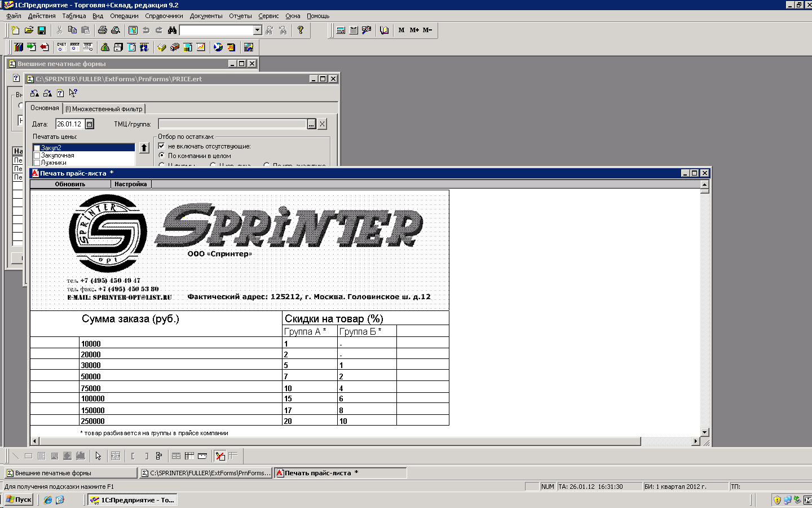This screenshot has width=812, height=508.
Task: Click the toolbar search text field
Action: click(x=217, y=30)
